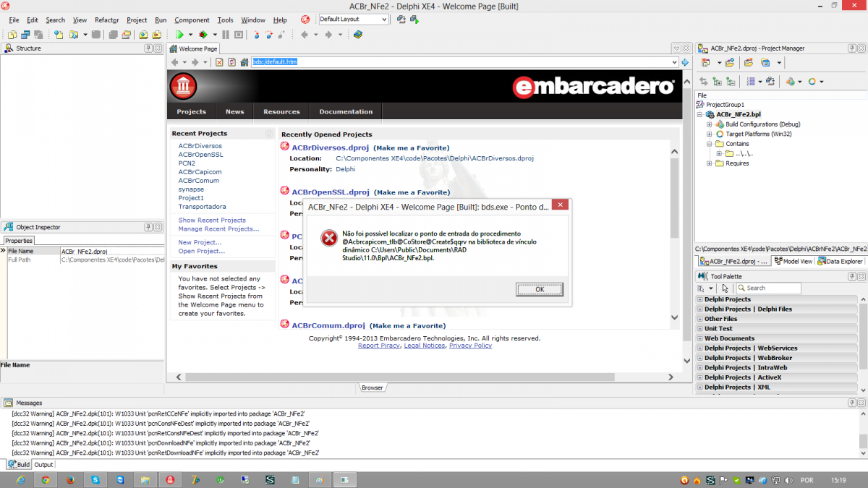Collapse the Contains folder node
Screen dimensions: 868x488
[x=710, y=144]
